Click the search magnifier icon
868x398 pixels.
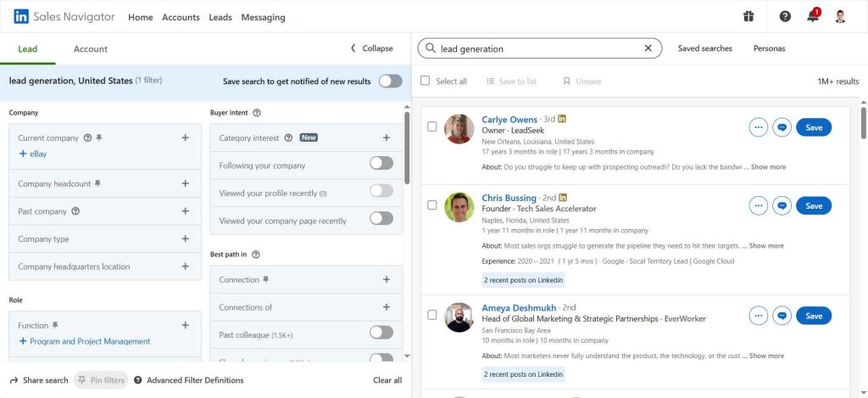[430, 48]
